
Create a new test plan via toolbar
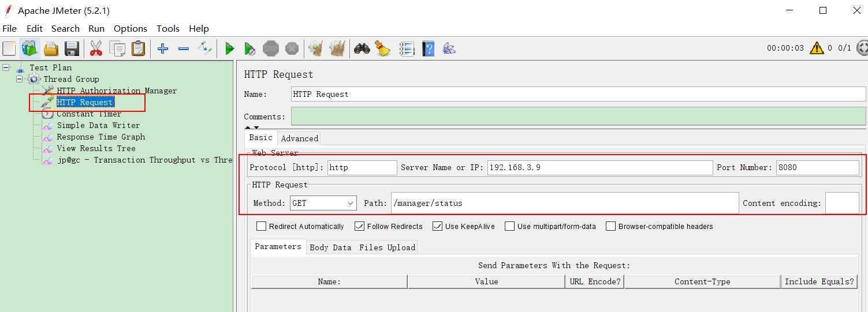[9, 48]
